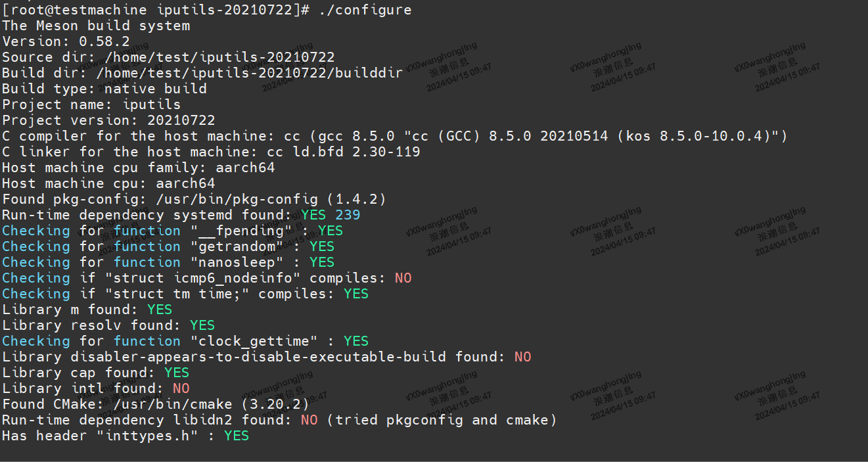This screenshot has width=868, height=462.
Task: Click the YES after Library resolv found
Action: pyautogui.click(x=202, y=325)
